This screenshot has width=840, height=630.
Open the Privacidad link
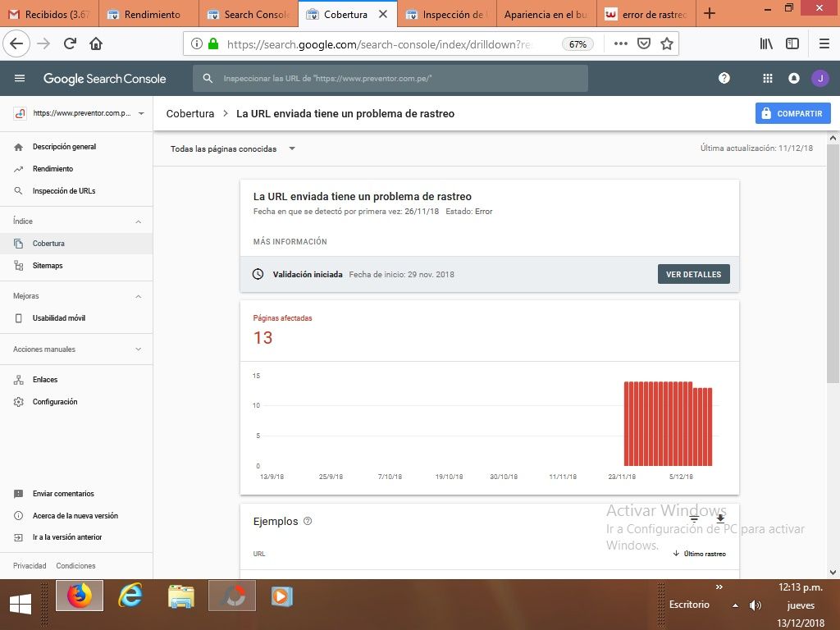(x=30, y=566)
